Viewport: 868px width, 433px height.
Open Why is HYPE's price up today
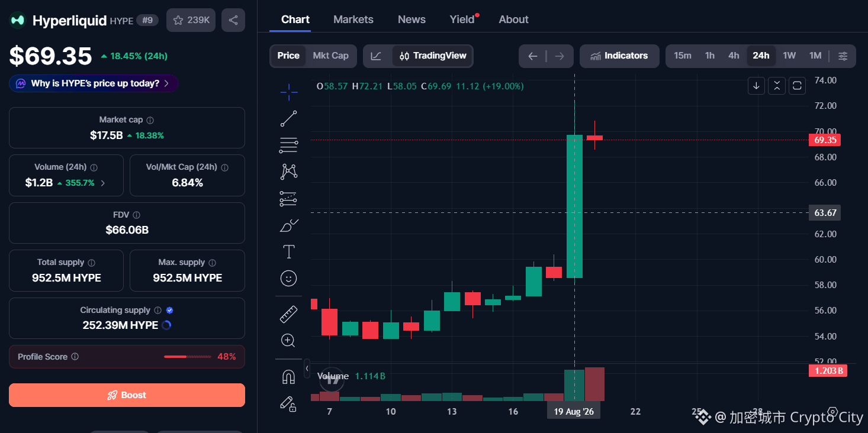click(94, 83)
